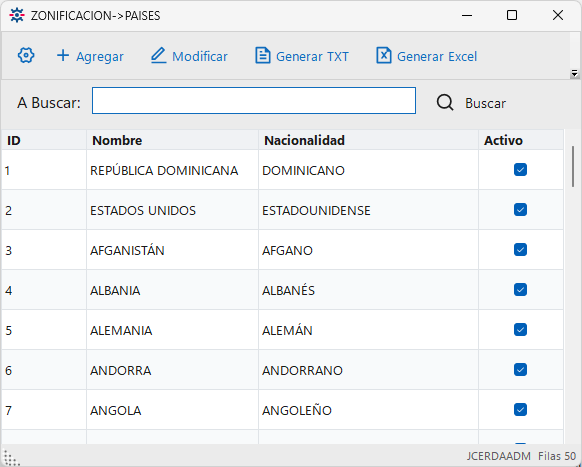Click the ZONIFICACION->PAISES window title
This screenshot has width=582, height=467.
(x=95, y=16)
